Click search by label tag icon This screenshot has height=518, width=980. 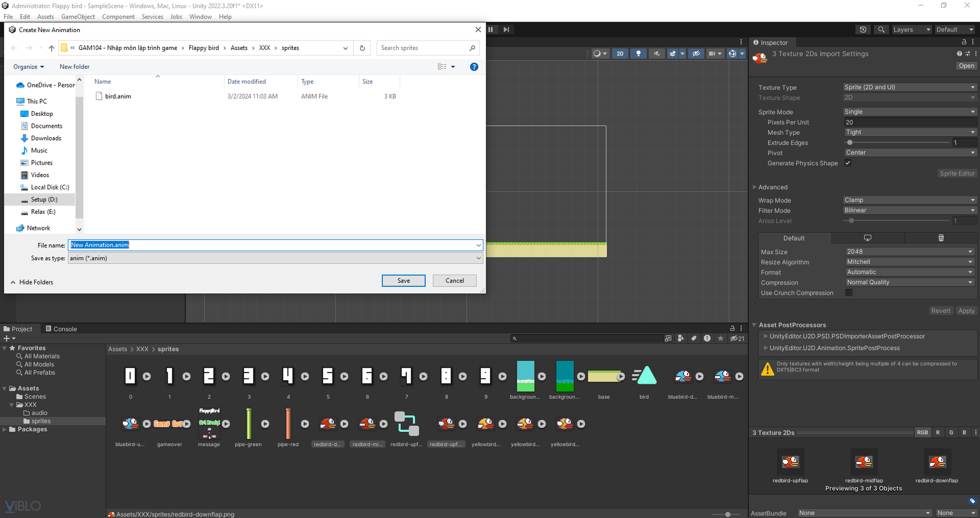[694, 339]
